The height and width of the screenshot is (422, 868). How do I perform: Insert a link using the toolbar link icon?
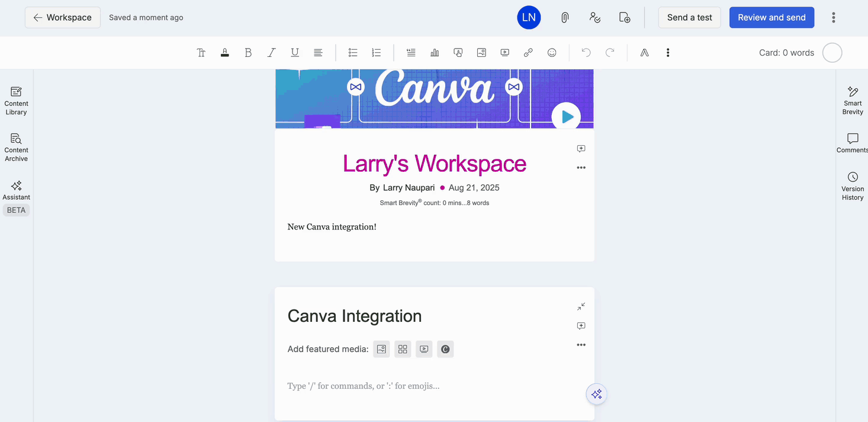(528, 53)
